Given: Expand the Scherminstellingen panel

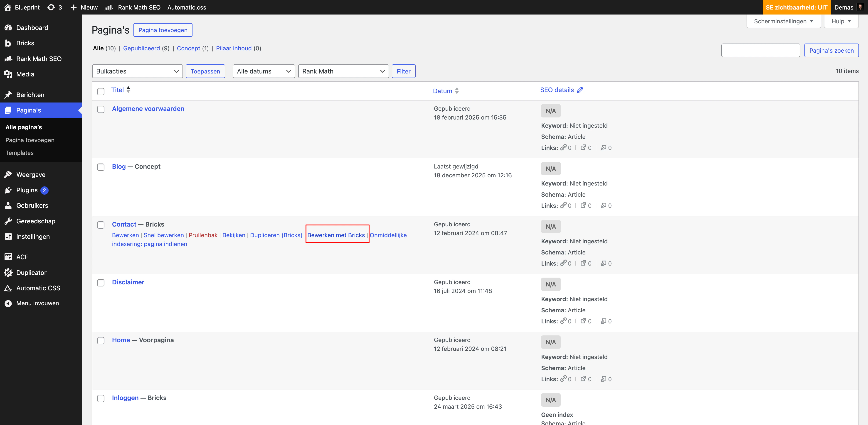Looking at the screenshot, I should [x=783, y=21].
